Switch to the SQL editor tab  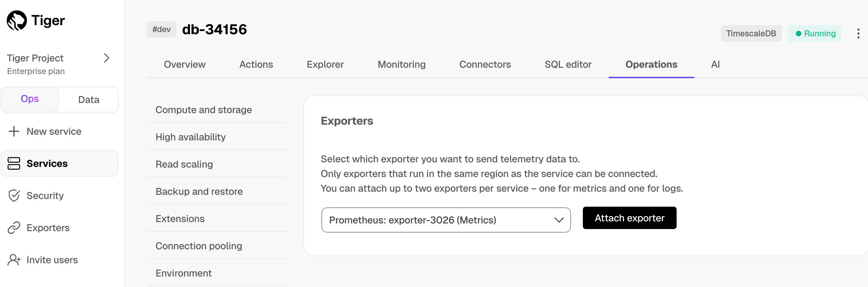(x=568, y=65)
